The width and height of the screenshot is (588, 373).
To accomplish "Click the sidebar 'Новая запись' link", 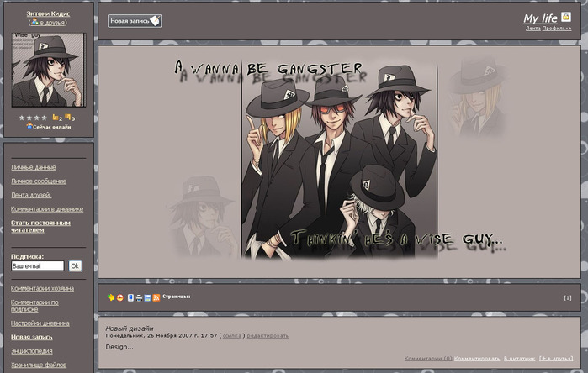I will pyautogui.click(x=31, y=337).
